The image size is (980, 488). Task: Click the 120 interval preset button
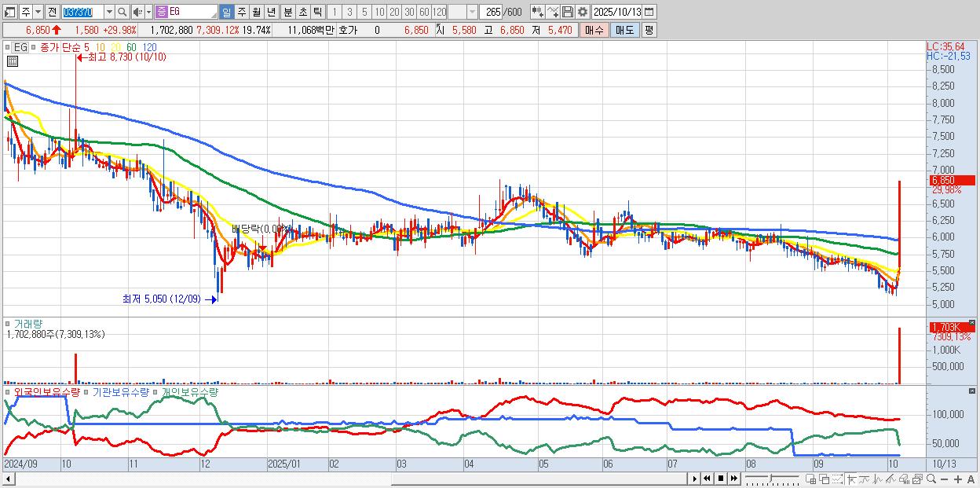click(x=440, y=12)
